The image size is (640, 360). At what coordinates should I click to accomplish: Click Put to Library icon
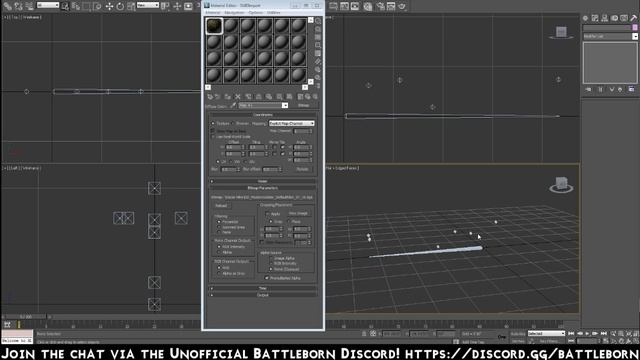point(269,97)
